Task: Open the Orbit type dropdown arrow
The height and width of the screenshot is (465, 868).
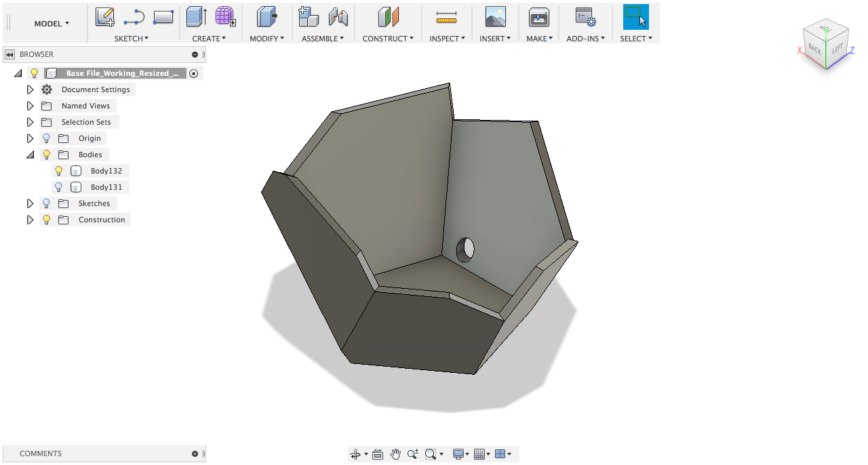Action: (x=366, y=454)
